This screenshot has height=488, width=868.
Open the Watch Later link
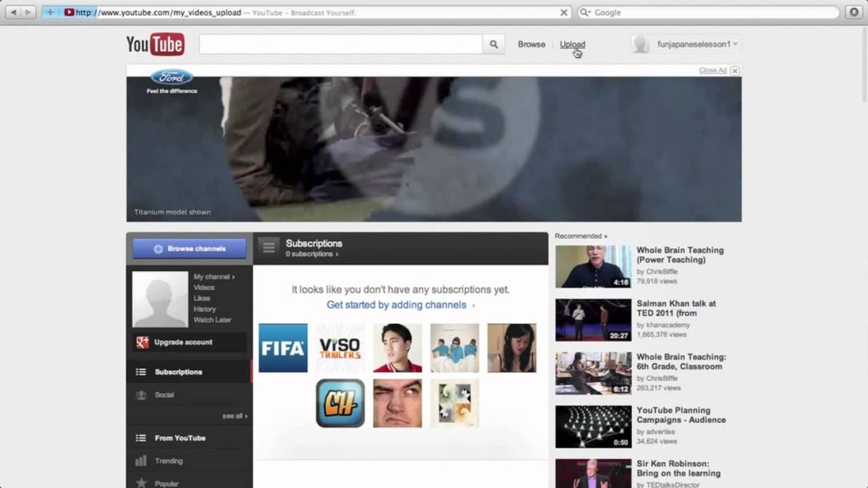[x=212, y=320]
